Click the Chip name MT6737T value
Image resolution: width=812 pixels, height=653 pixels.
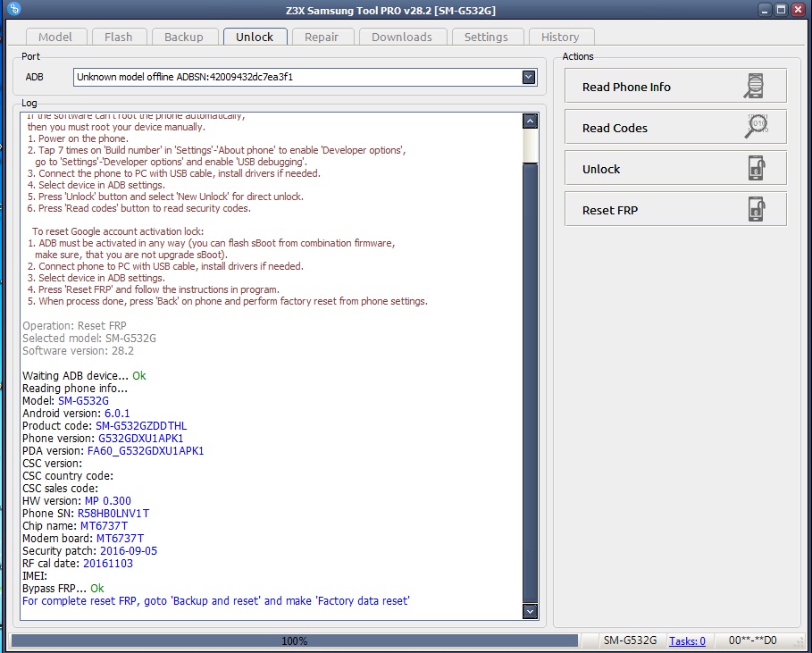[105, 525]
